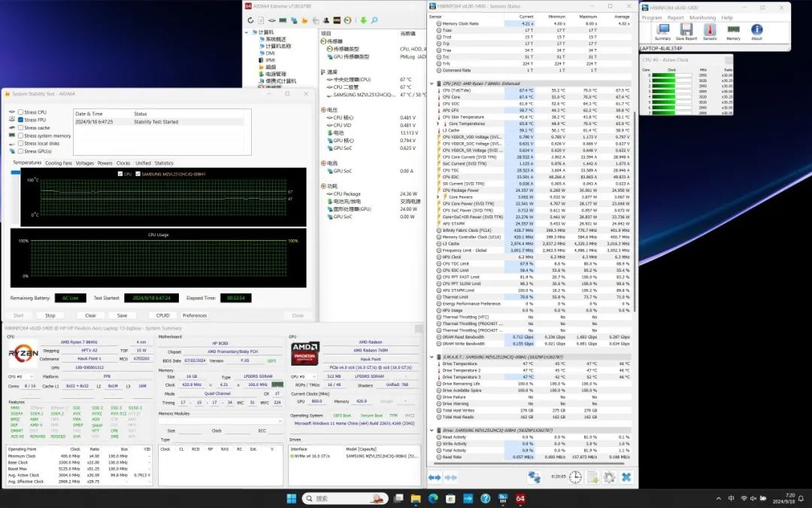Open AIDA64 from the Windows taskbar
The height and width of the screenshot is (508, 812).
pos(520,498)
